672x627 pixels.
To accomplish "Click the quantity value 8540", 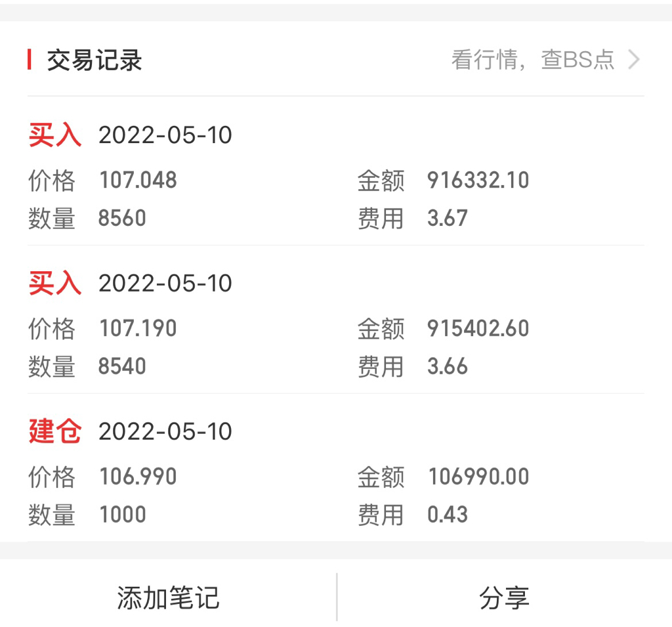I will click(122, 366).
